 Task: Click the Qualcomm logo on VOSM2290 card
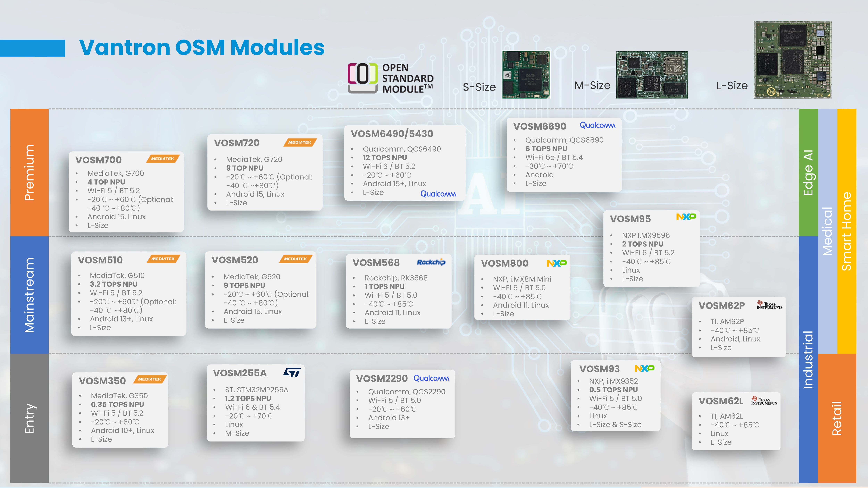point(431,378)
